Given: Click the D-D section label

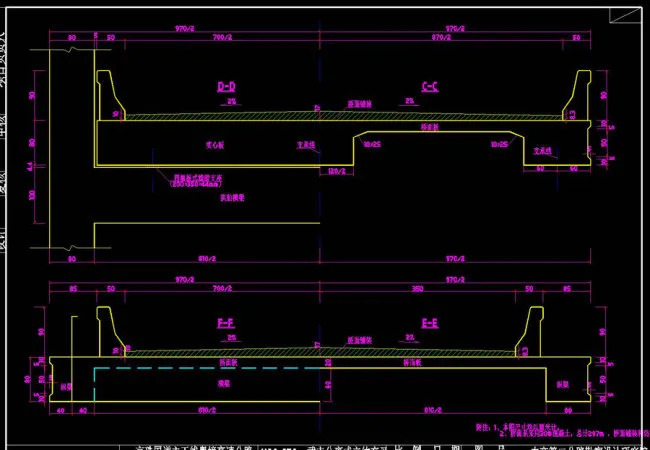Looking at the screenshot, I should (226, 87).
